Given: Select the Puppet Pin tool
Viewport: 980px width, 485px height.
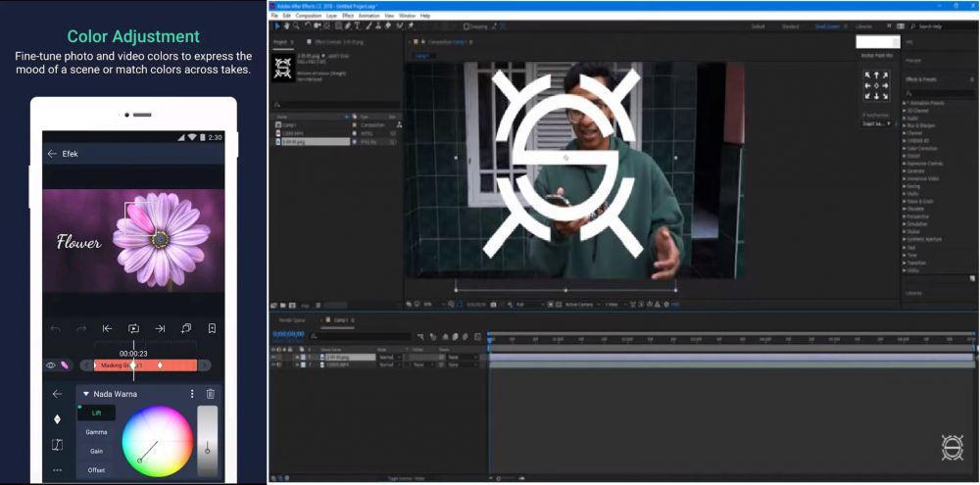Looking at the screenshot, I should pyautogui.click(x=410, y=26).
